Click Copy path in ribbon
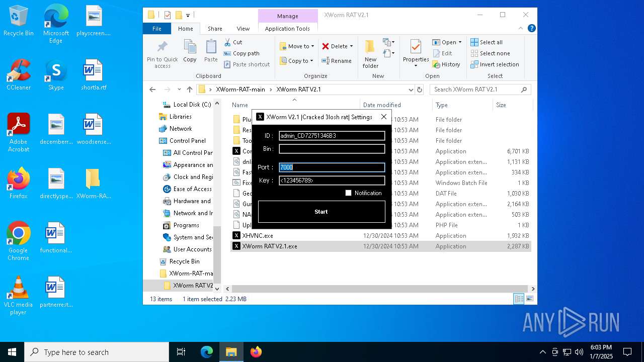The width and height of the screenshot is (644, 362). (x=242, y=53)
